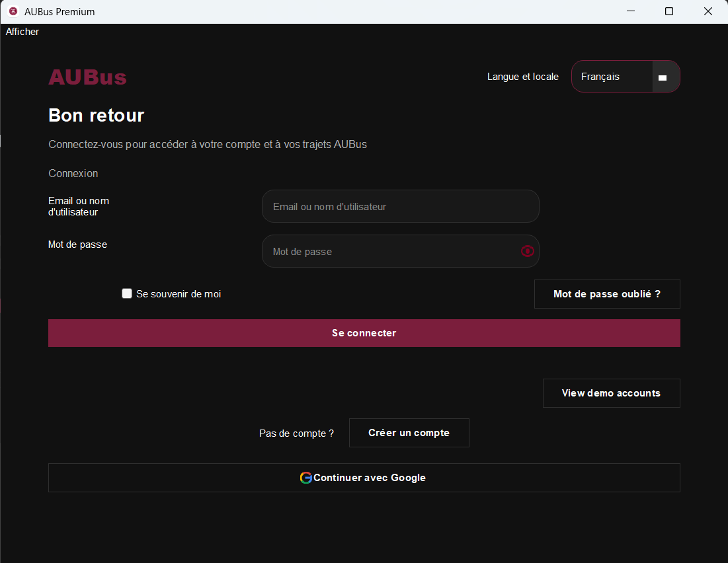728x563 pixels.
Task: Open Mot de passe oublié link
Action: [x=607, y=294]
